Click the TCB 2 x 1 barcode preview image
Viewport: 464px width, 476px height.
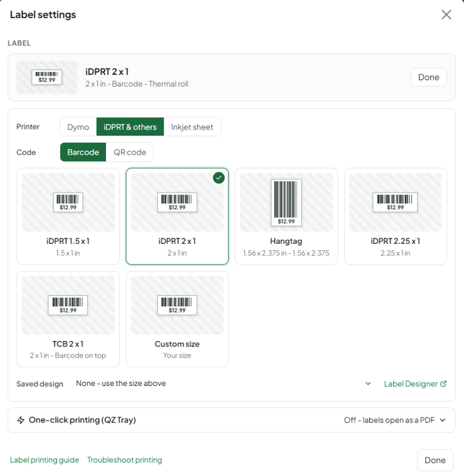(68, 306)
